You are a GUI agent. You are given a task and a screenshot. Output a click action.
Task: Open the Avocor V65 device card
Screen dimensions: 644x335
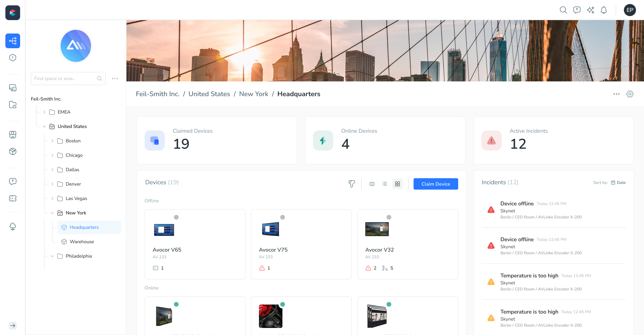[195, 245]
